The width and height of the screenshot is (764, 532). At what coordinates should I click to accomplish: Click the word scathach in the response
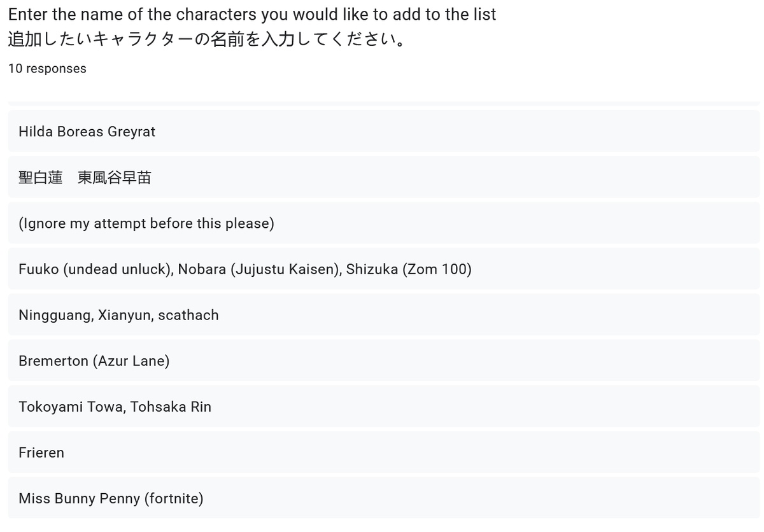tap(188, 315)
